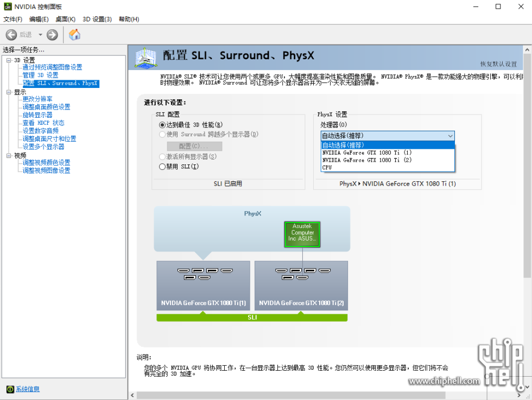Viewport: 532px width, 400px height.
Task: Select 使用 Surround 跨越多个显示器 radio button
Action: coord(162,135)
